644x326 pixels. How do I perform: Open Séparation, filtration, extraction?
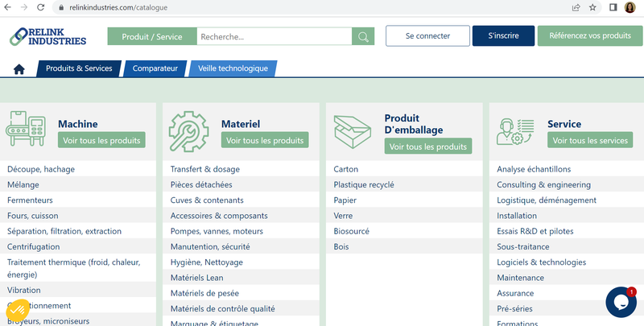tap(64, 231)
